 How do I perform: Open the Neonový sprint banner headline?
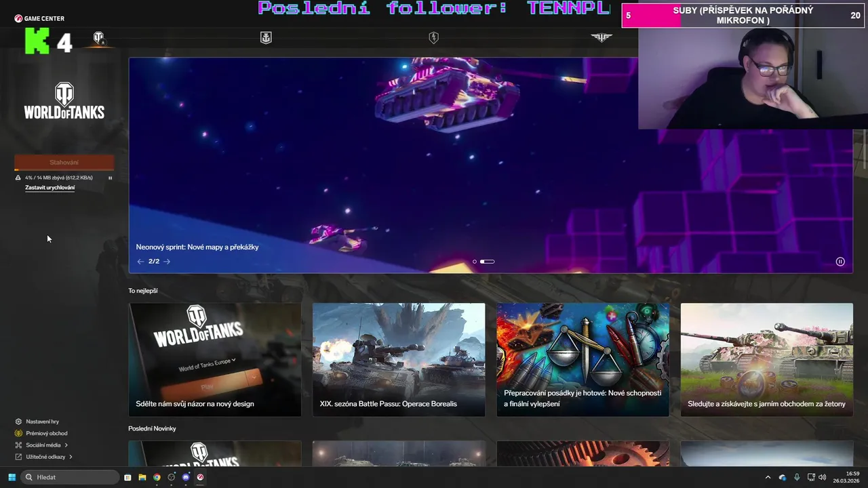[197, 247]
